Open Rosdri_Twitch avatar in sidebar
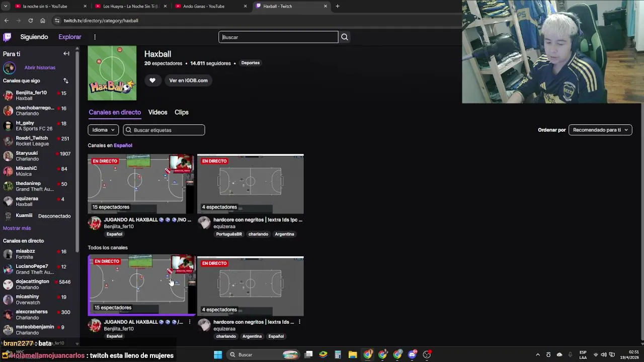Image resolution: width=644 pixels, height=362 pixels. tap(8, 141)
